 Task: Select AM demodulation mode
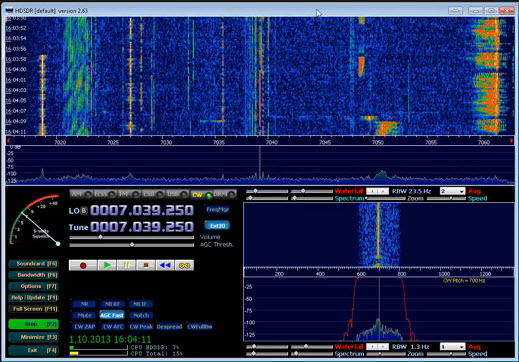[81, 194]
